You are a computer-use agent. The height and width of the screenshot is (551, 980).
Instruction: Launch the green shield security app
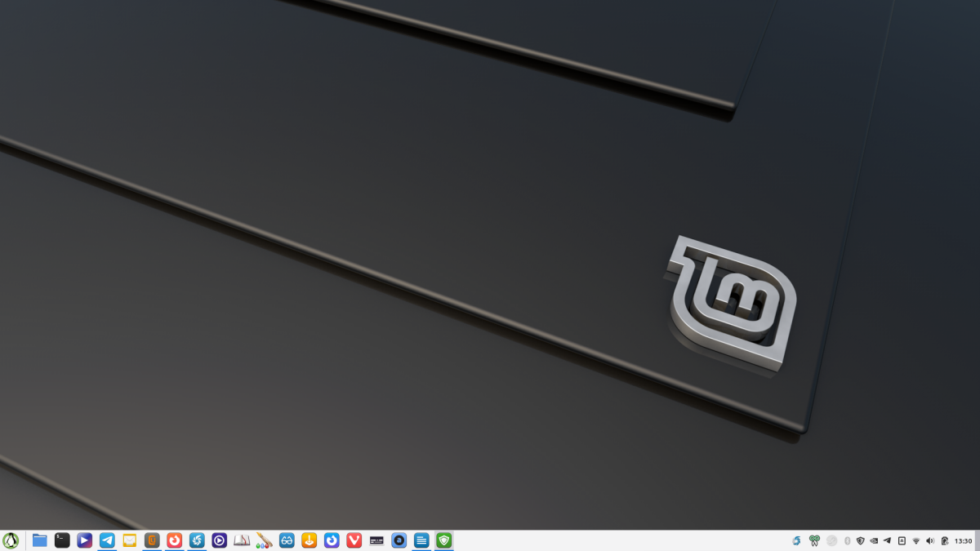(445, 540)
